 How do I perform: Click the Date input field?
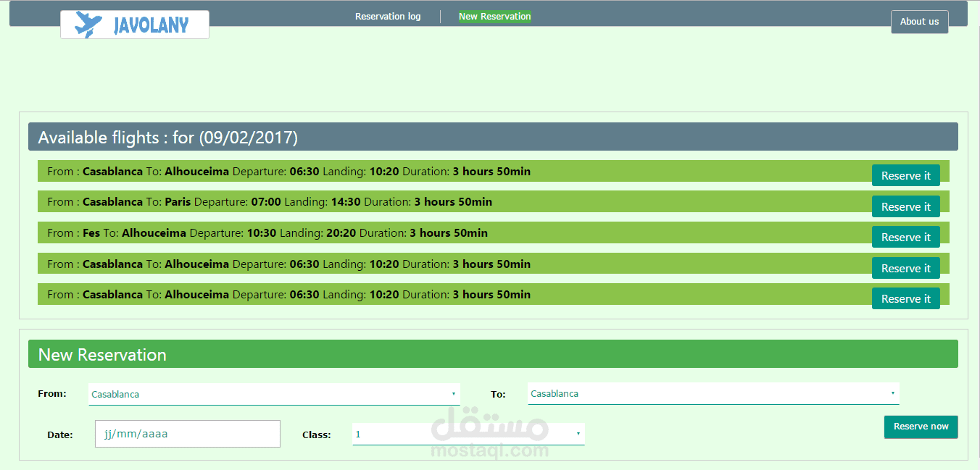click(188, 434)
